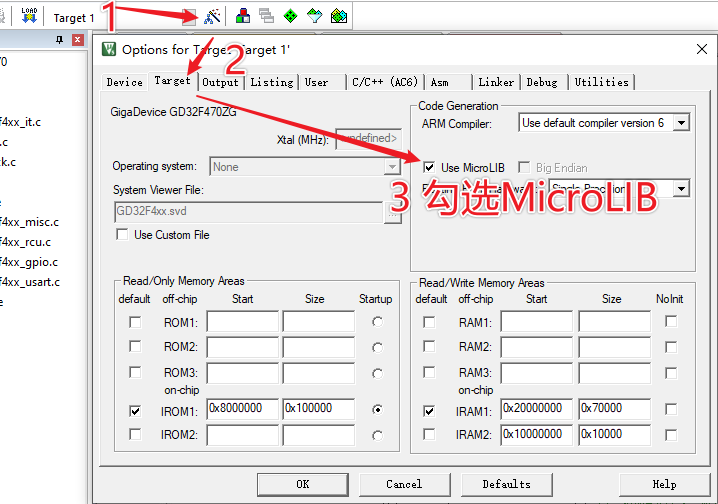Click the IROM1 Start field 0x8000000
The width and height of the screenshot is (718, 504).
coord(242,409)
